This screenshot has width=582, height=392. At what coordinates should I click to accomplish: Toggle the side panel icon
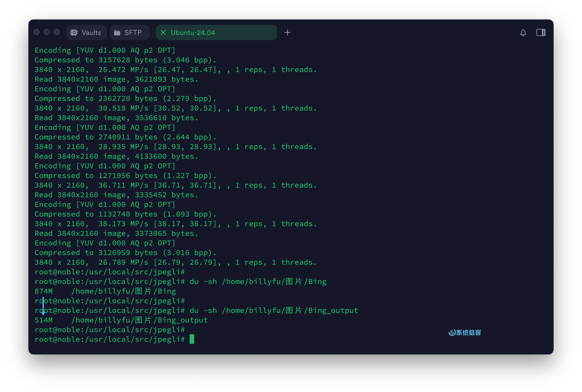pyautogui.click(x=541, y=32)
